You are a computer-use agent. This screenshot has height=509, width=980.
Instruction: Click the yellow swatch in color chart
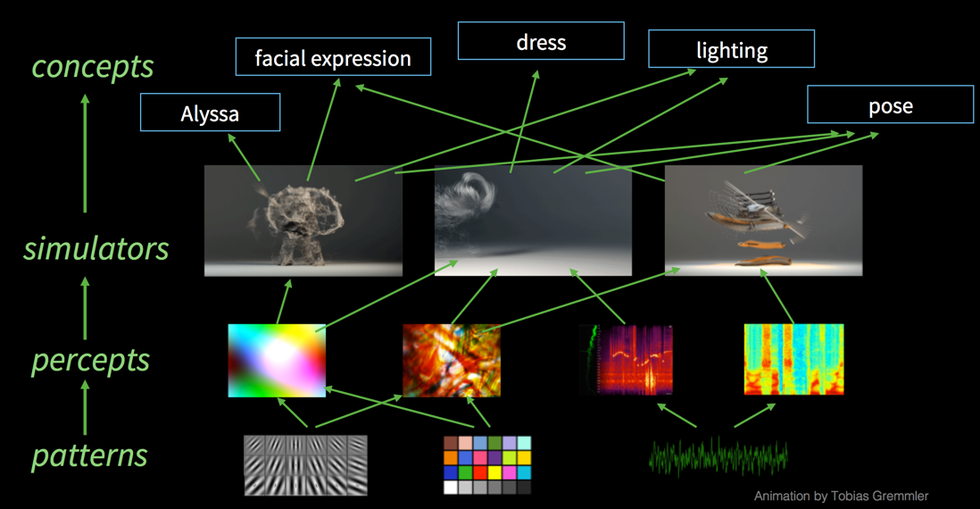[495, 472]
